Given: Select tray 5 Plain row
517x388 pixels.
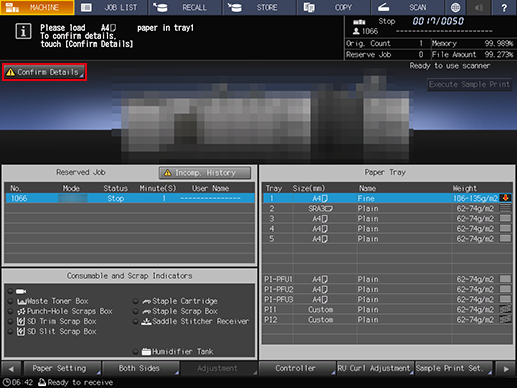Looking at the screenshot, I should (388, 239).
